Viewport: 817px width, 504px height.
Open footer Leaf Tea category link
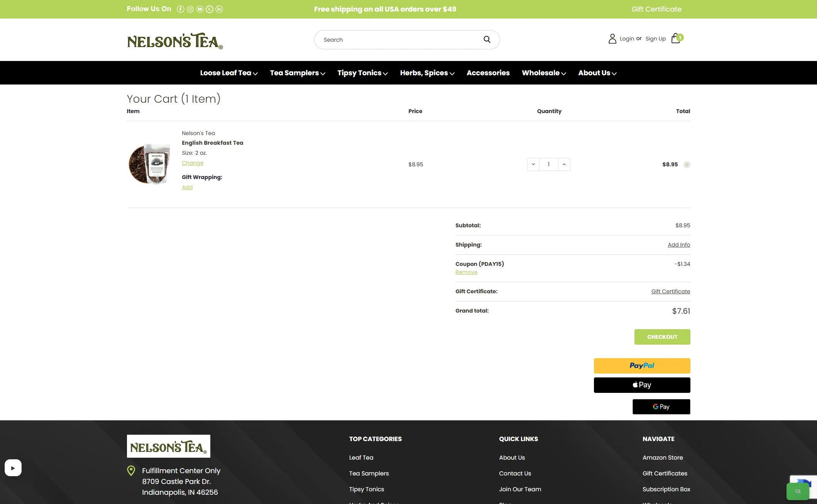[x=361, y=458]
